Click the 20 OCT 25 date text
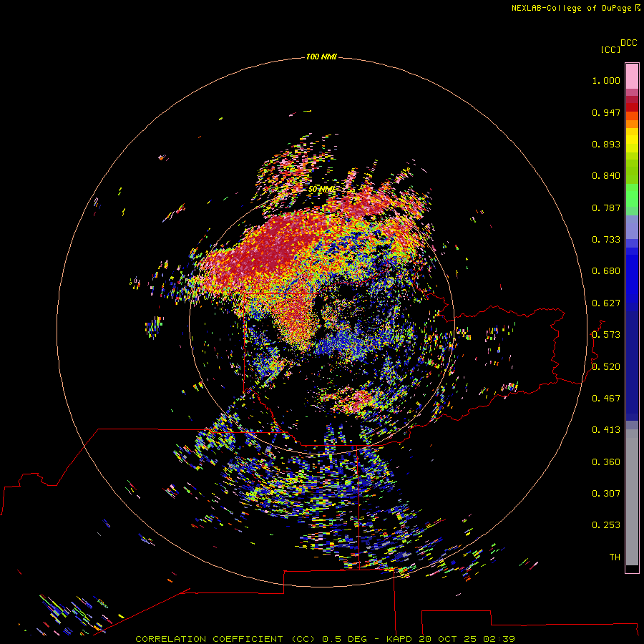 coord(448,639)
